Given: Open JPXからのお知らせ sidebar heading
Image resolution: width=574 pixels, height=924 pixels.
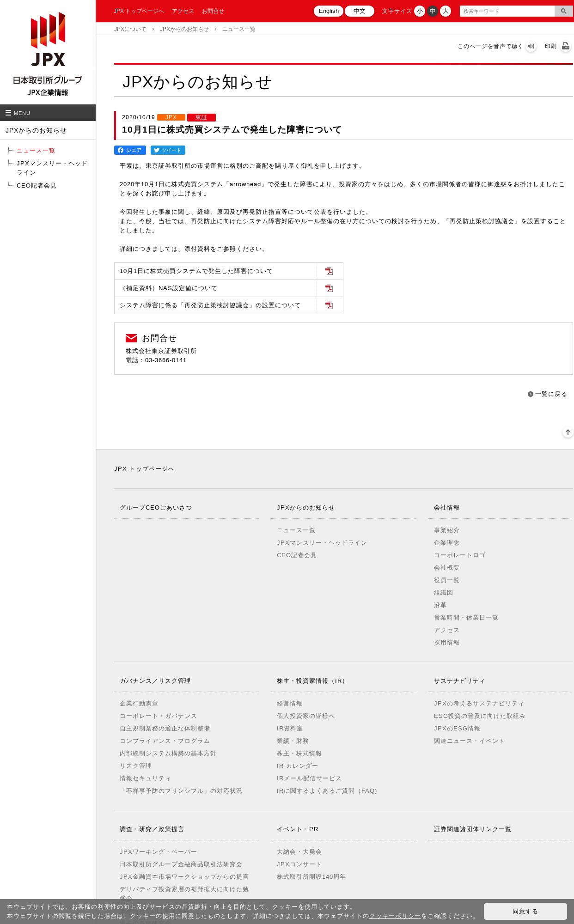Looking at the screenshot, I should click(x=36, y=131).
